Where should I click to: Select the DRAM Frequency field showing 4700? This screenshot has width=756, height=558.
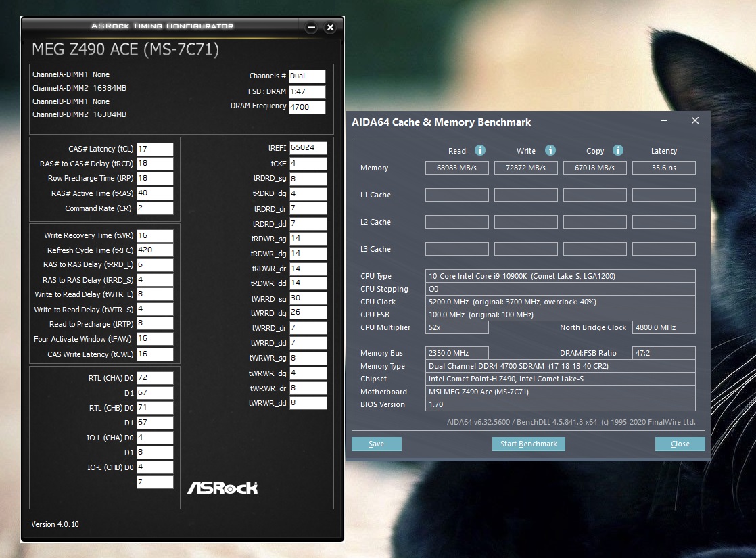coord(307,107)
